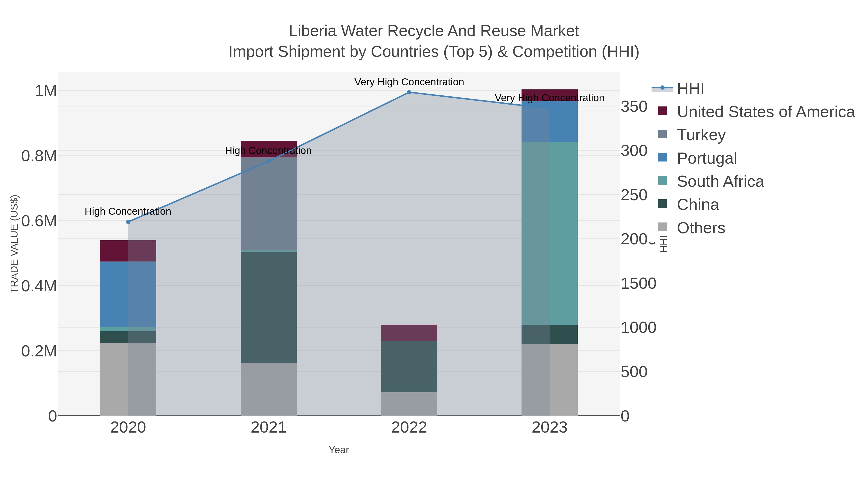Select the 2022 HHI data point
This screenshot has height=488, width=868.
tap(409, 92)
